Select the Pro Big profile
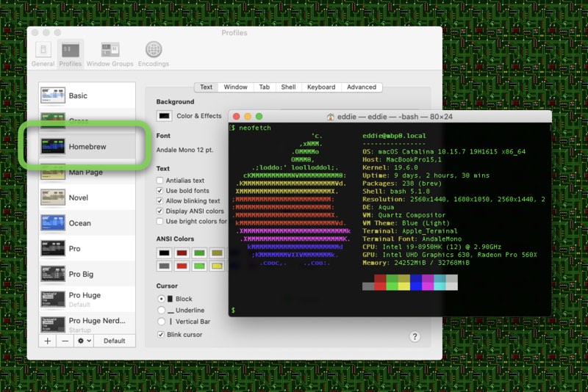This screenshot has width=588, height=392. coord(87,274)
